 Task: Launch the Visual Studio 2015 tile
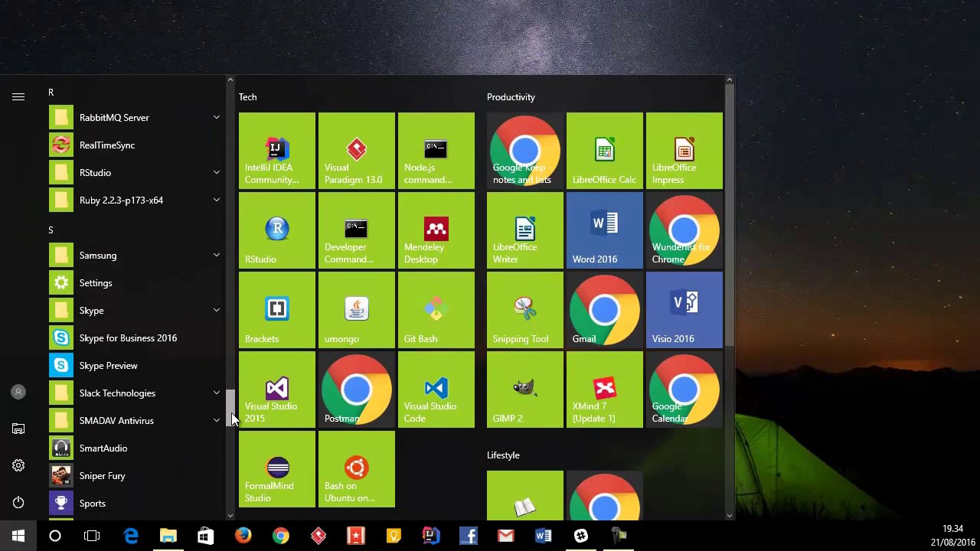[x=277, y=390]
